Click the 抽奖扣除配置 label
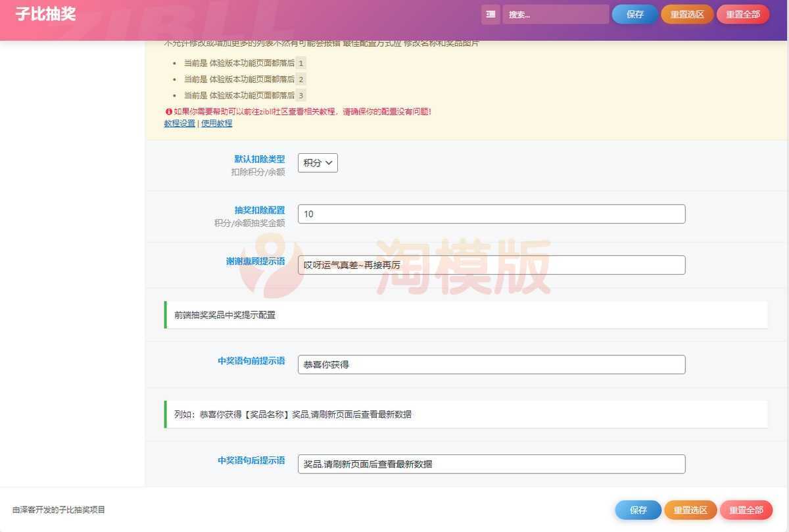 coord(260,210)
